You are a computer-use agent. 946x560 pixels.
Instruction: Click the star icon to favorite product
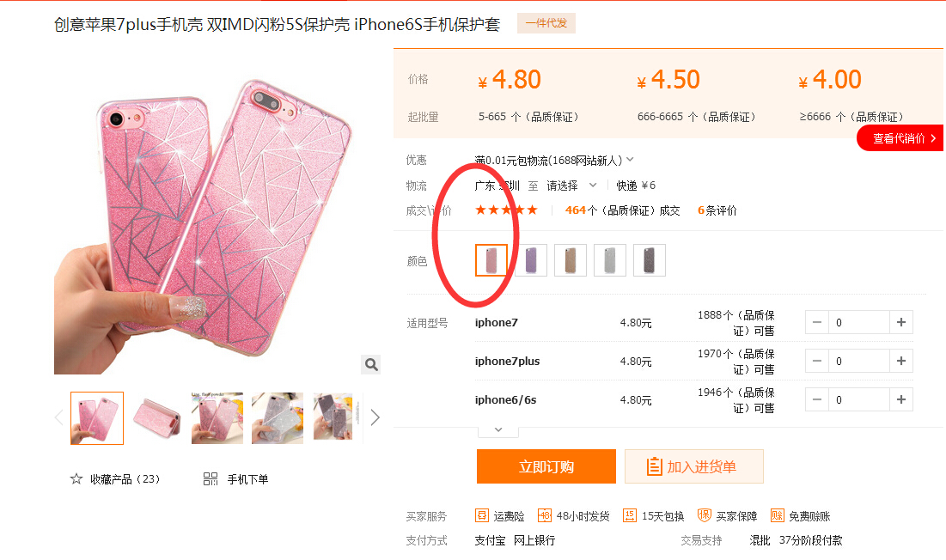tap(76, 479)
